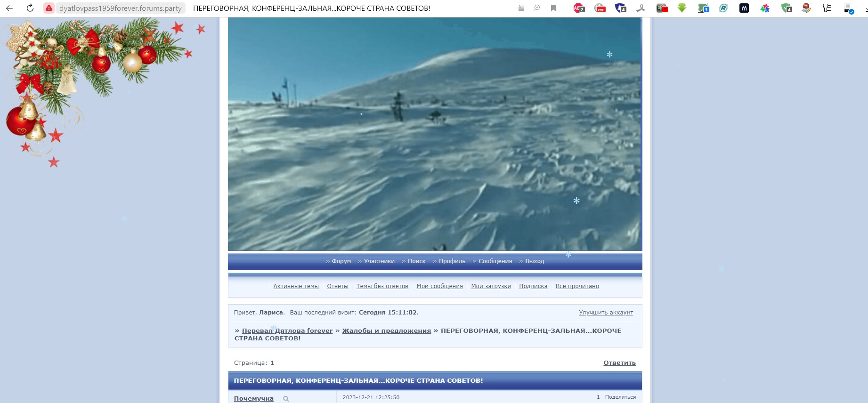Click the thread title header bar text
The height and width of the screenshot is (403, 868).
click(358, 381)
